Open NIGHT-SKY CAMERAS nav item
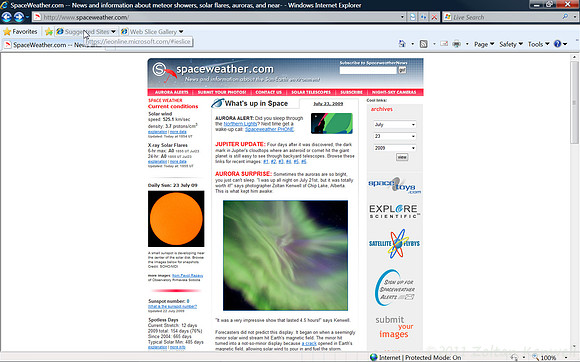This screenshot has height=362, width=580. pos(394,92)
